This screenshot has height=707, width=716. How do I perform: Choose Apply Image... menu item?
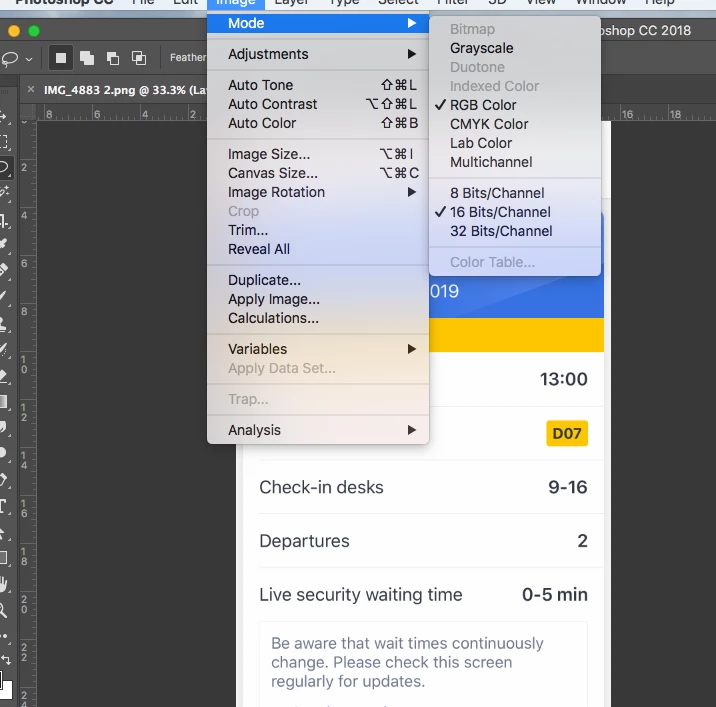(318, 299)
